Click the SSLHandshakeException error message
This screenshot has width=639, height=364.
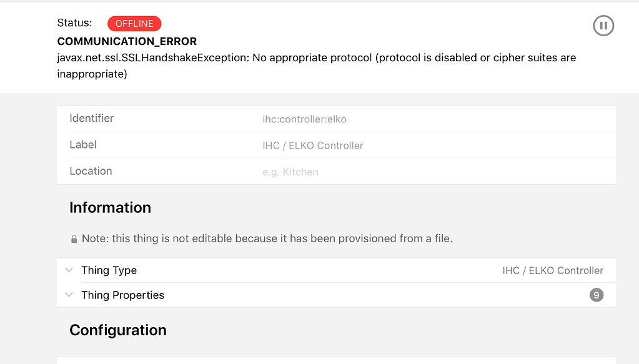coord(315,57)
